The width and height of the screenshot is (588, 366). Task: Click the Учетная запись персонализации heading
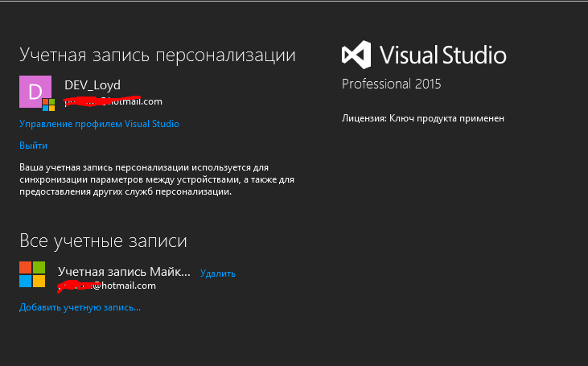pyautogui.click(x=158, y=56)
